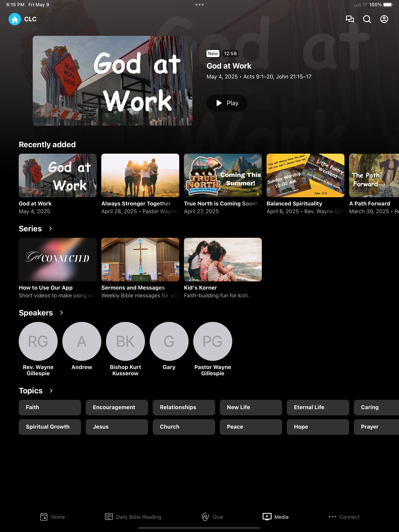Choose the Prayer topic
Image resolution: width=399 pixels, height=532 pixels.
[x=376, y=427]
